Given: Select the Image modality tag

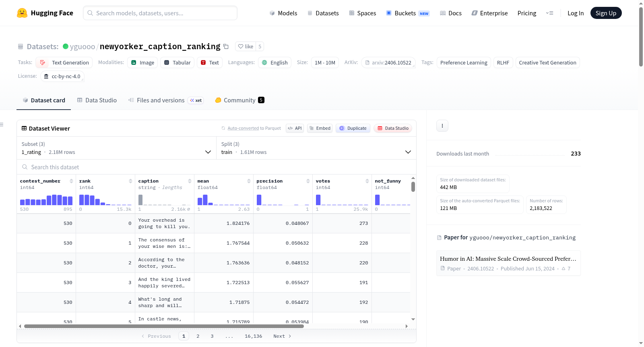Looking at the screenshot, I should pos(142,62).
